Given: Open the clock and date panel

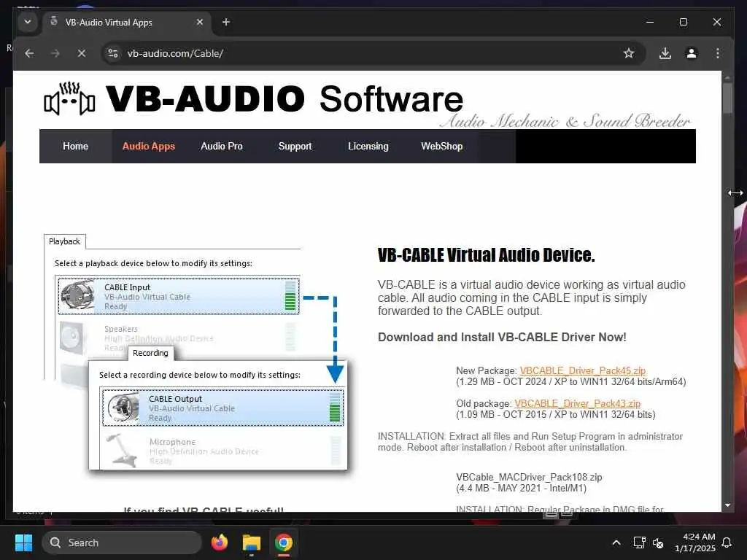Looking at the screenshot, I should pos(695,542).
